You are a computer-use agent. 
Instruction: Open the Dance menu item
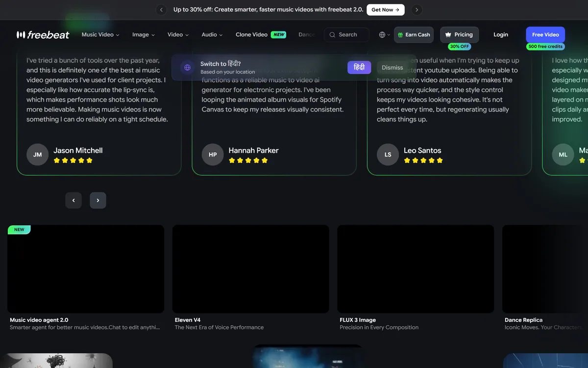point(307,35)
